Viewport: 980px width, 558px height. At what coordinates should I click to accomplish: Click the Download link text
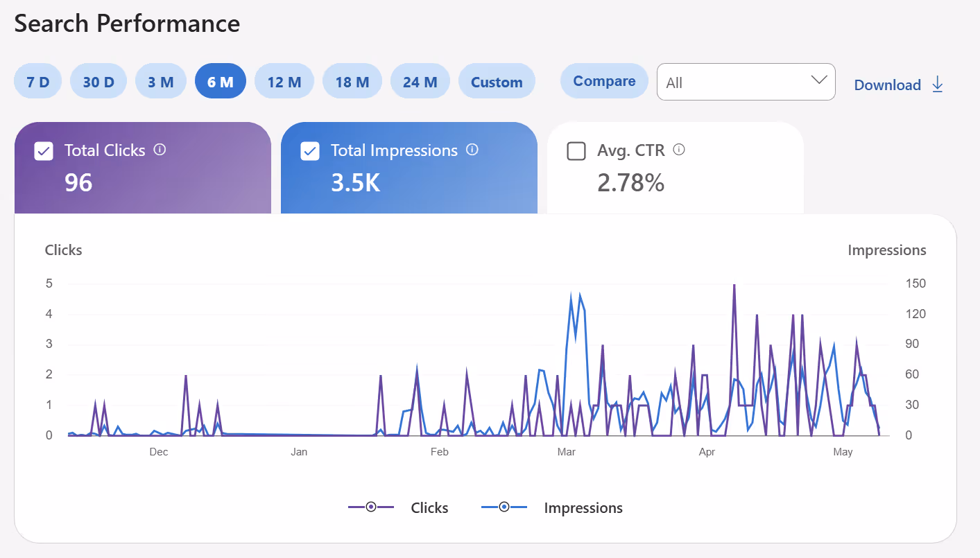click(x=887, y=85)
